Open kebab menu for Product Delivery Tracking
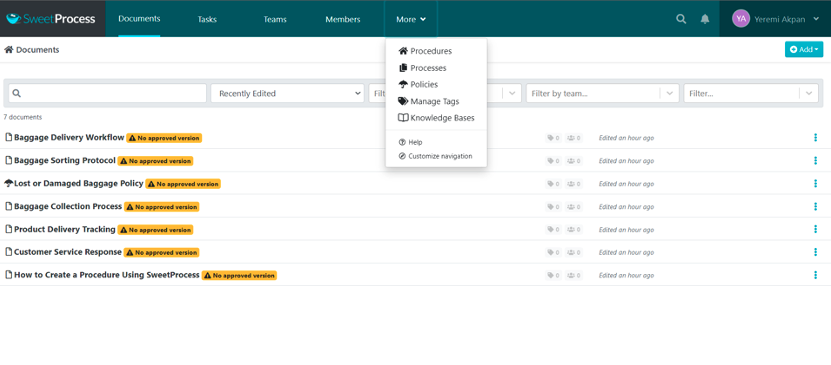This screenshot has width=831, height=365. (815, 229)
